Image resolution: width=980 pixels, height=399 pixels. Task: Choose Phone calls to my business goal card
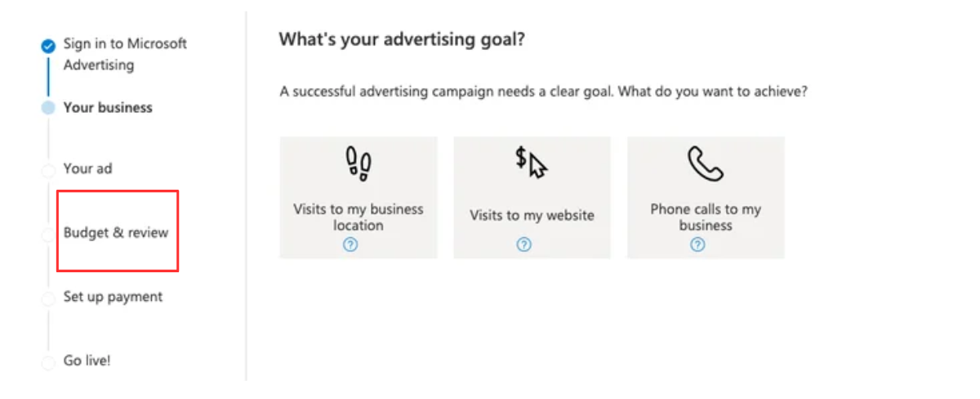pyautogui.click(x=706, y=198)
